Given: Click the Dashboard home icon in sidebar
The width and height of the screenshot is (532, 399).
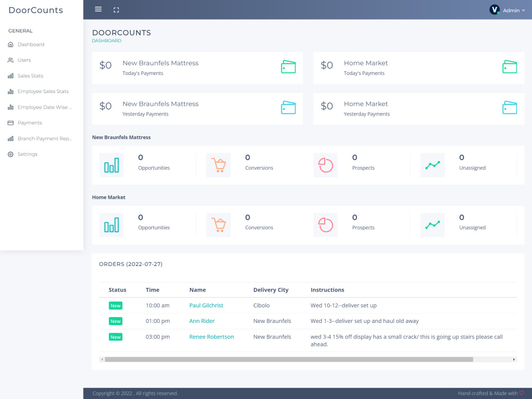Looking at the screenshot, I should click(x=11, y=45).
